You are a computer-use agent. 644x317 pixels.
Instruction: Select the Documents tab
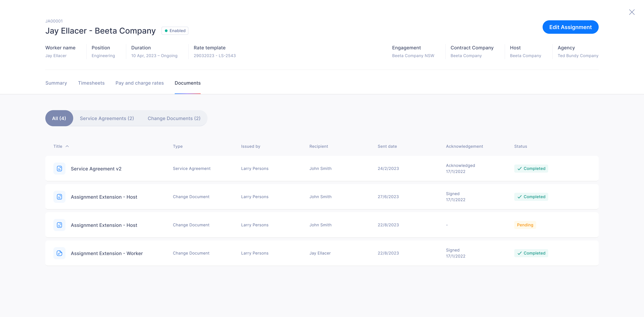pos(188,83)
